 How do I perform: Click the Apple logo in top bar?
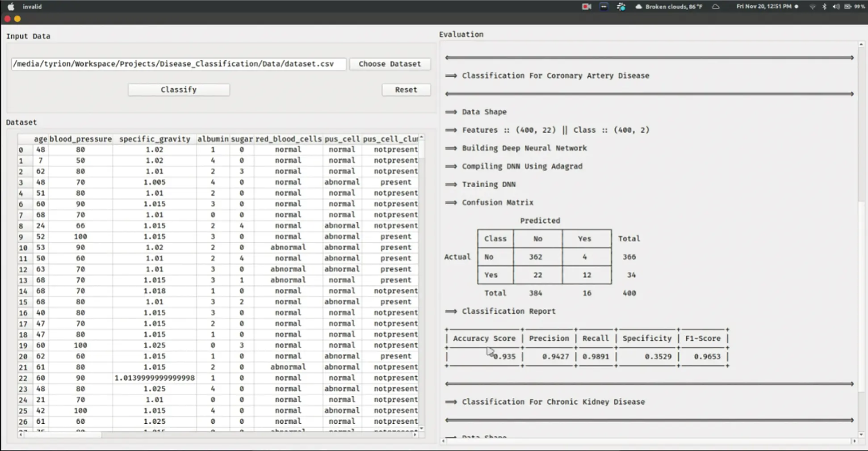(x=11, y=7)
